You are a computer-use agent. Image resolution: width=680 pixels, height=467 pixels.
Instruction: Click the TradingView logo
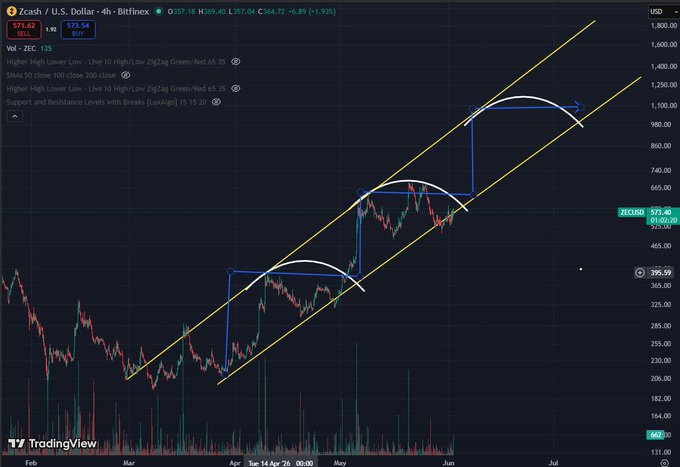(x=52, y=444)
